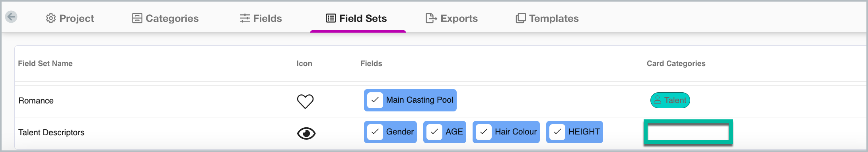Switch to the Exports tab

click(x=452, y=18)
